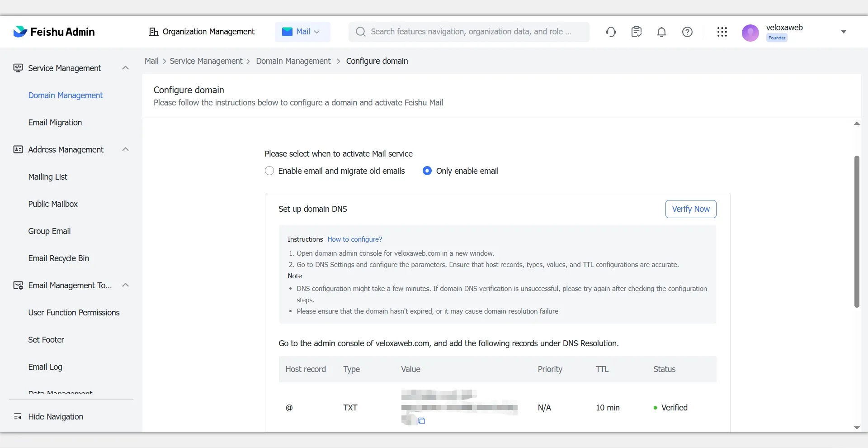Open Email Migration in sidebar

[55, 123]
